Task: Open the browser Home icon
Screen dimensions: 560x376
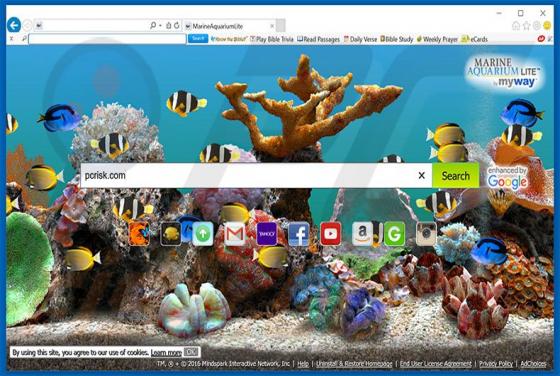Action: [x=516, y=26]
